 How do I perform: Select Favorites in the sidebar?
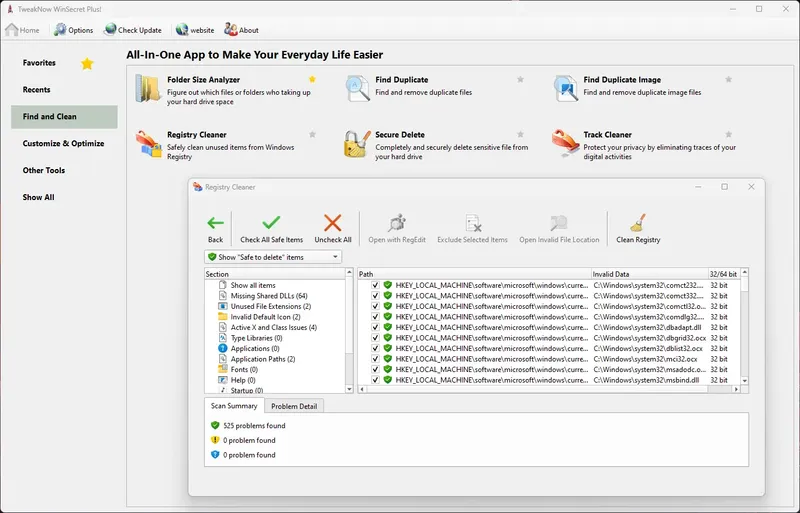click(x=39, y=63)
